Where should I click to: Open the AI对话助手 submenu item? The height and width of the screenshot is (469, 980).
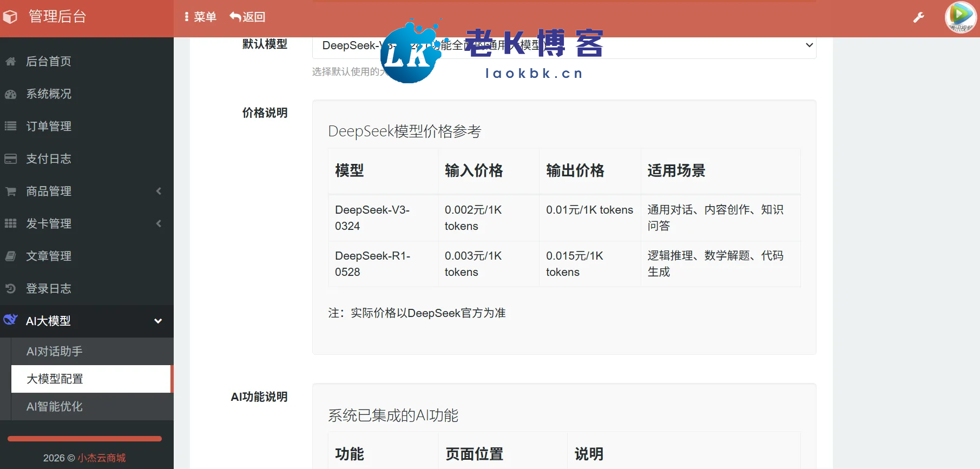pyautogui.click(x=55, y=352)
